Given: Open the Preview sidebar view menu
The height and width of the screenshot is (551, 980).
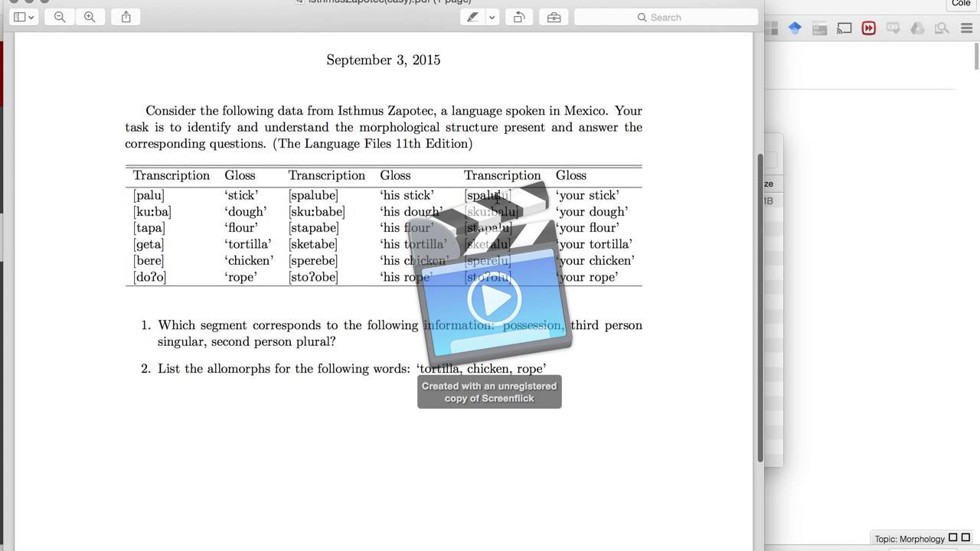Looking at the screenshot, I should tap(24, 17).
